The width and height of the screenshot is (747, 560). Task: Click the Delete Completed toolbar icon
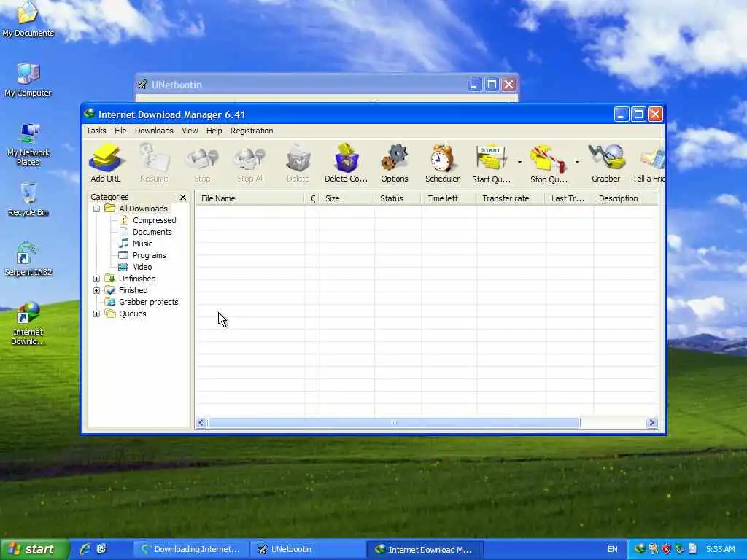tap(346, 163)
